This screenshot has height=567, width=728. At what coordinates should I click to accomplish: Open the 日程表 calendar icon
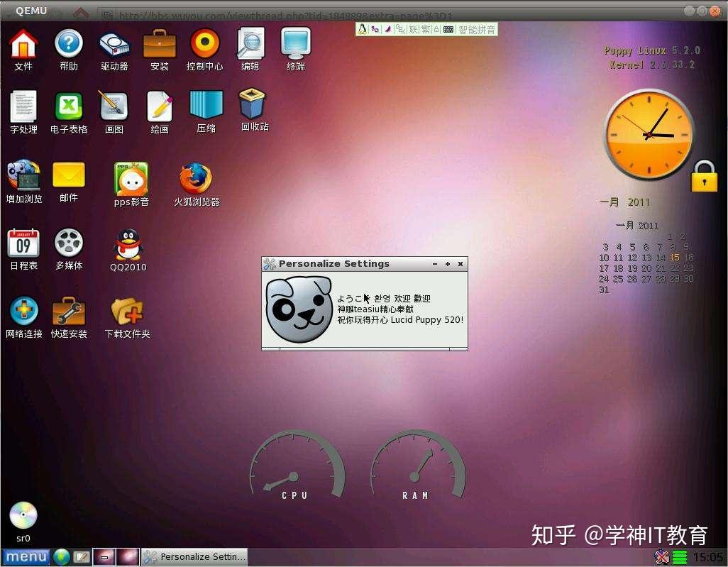pos(23,243)
